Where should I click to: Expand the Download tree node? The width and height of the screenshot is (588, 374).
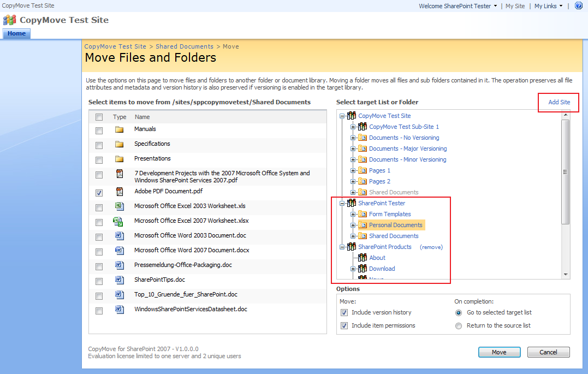point(353,269)
